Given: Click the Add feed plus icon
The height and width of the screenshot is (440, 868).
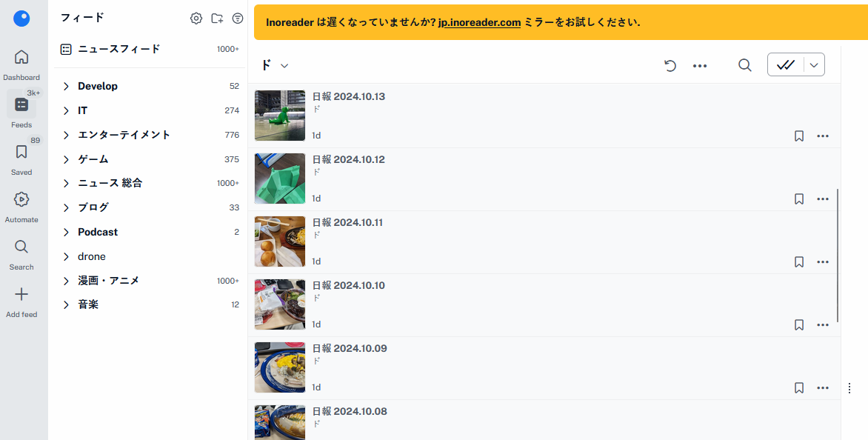Looking at the screenshot, I should pyautogui.click(x=21, y=294).
